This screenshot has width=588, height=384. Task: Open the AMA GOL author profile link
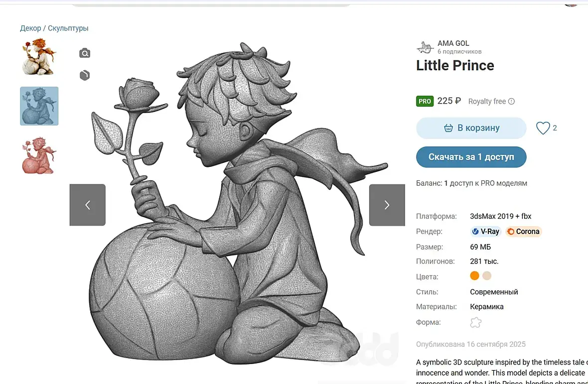click(x=453, y=43)
